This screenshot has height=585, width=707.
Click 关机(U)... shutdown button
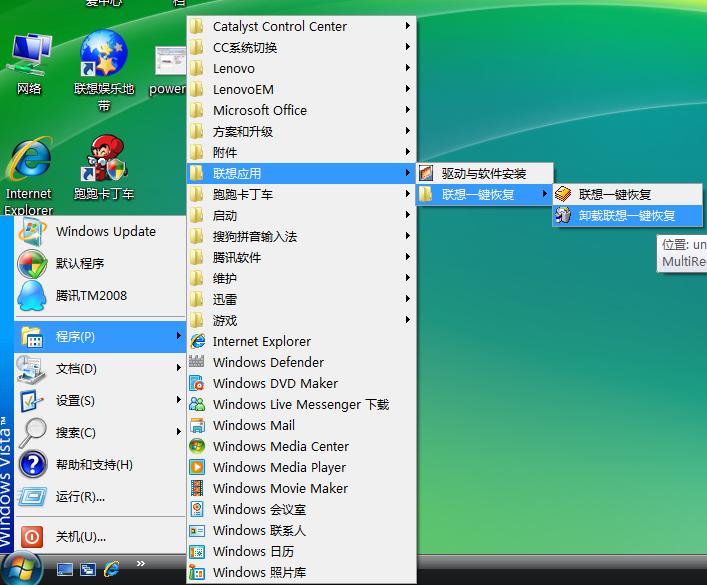80,537
